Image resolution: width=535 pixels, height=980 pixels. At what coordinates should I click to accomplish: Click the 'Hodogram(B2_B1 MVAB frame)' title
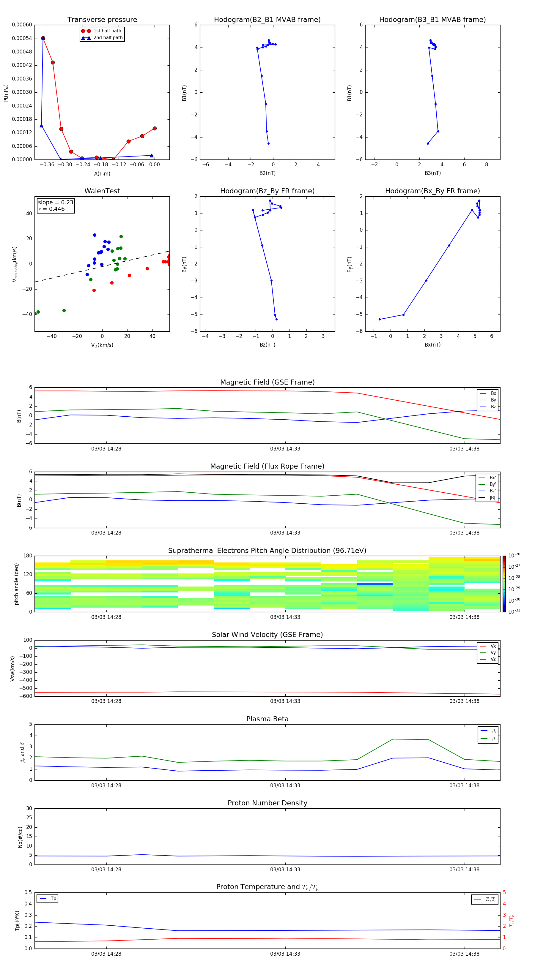(267, 20)
